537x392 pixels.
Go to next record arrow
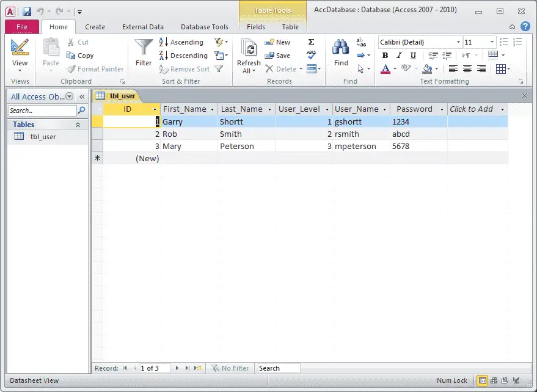[x=177, y=368]
